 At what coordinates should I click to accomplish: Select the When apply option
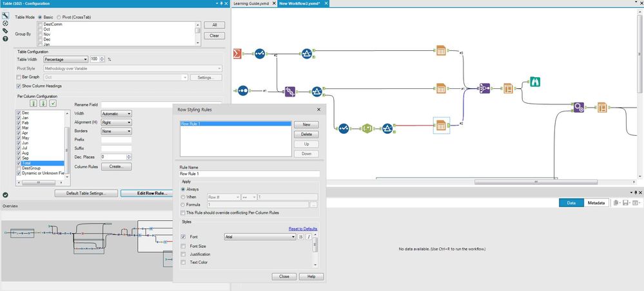click(x=183, y=197)
